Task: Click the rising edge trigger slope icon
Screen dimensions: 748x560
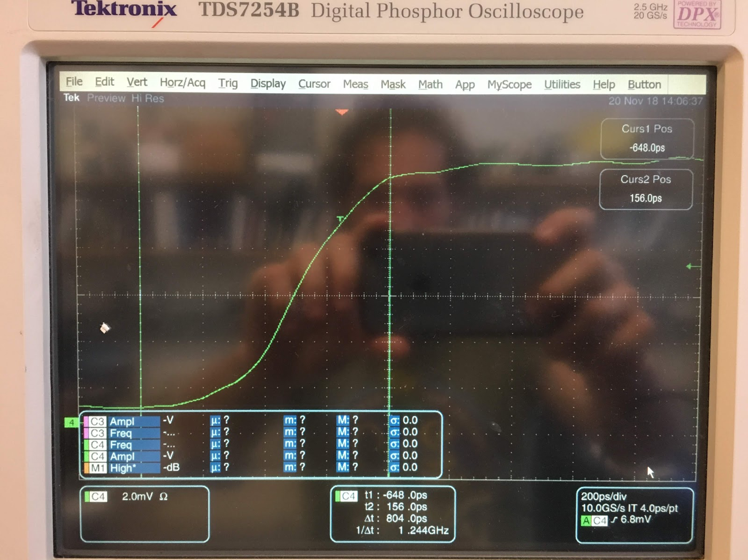Action: point(614,520)
